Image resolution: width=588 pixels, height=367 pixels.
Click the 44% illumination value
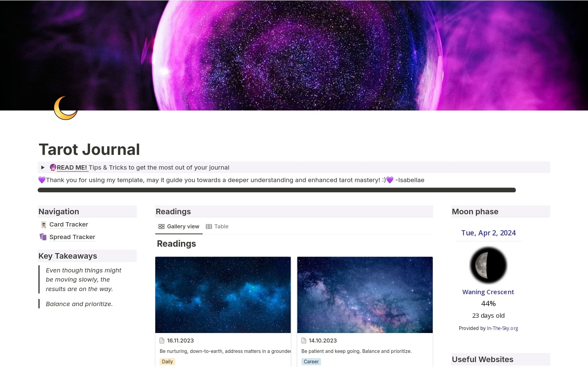pyautogui.click(x=488, y=304)
